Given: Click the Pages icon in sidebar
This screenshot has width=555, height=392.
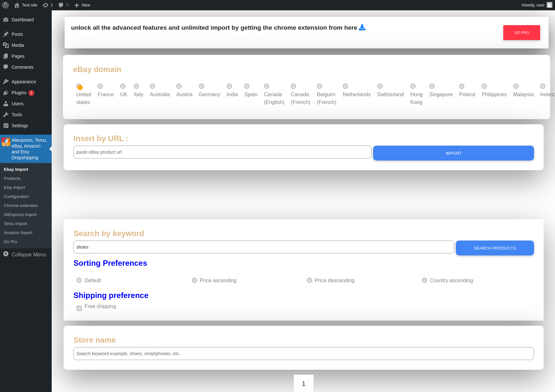Looking at the screenshot, I should (x=6, y=56).
